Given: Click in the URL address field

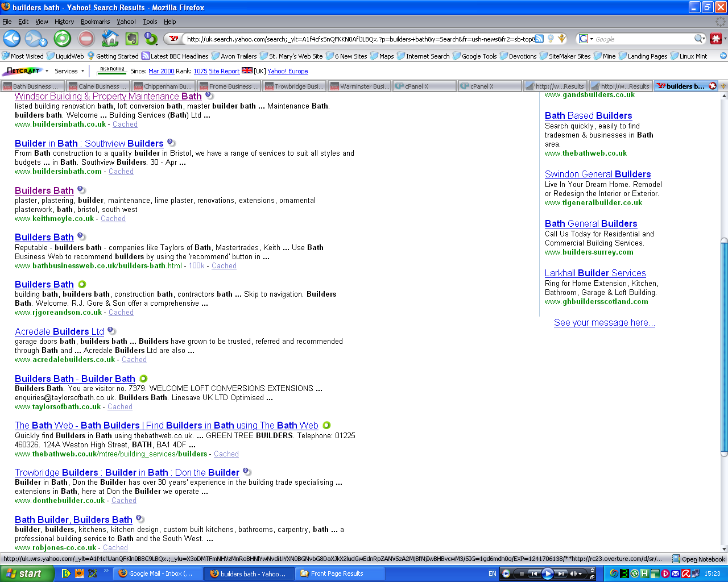Looking at the screenshot, I should pyautogui.click(x=359, y=39).
